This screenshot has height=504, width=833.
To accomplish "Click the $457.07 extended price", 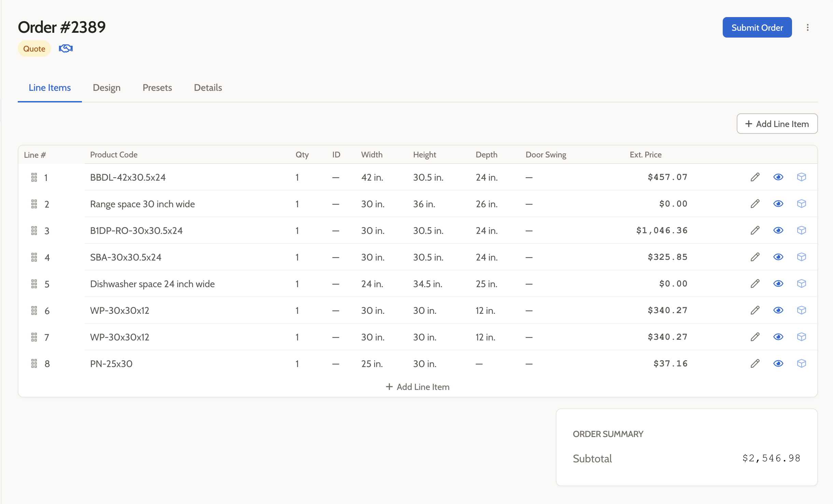I will coord(667,177).
